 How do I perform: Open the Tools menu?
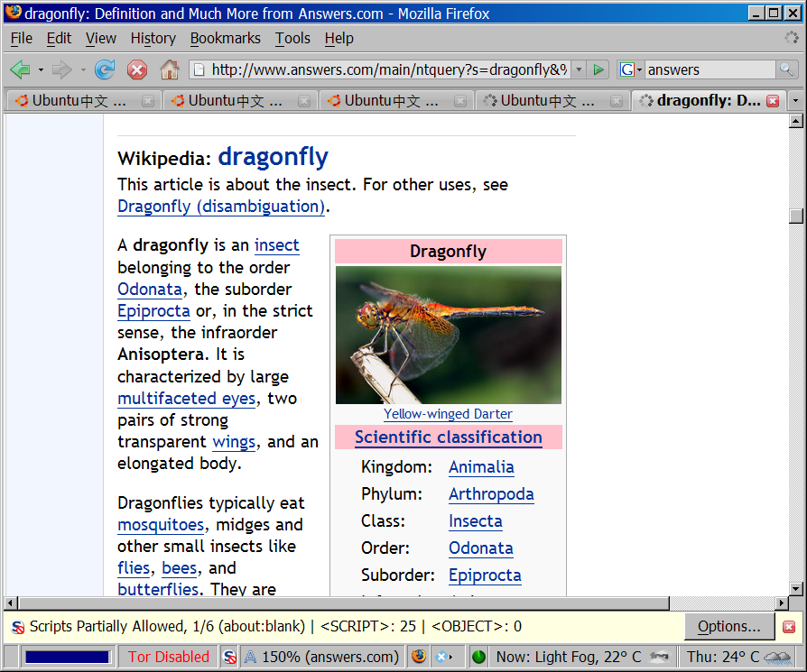pos(292,39)
